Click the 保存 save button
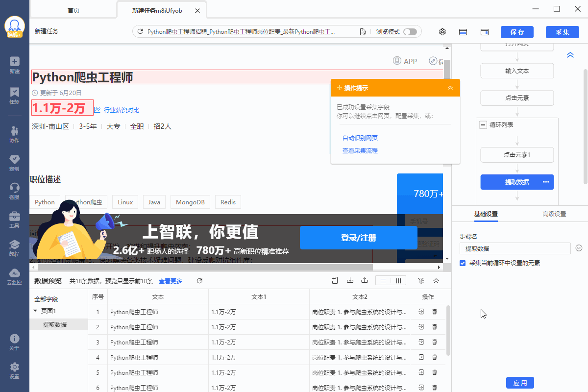Screen dimensions: 588x392 tap(517, 32)
